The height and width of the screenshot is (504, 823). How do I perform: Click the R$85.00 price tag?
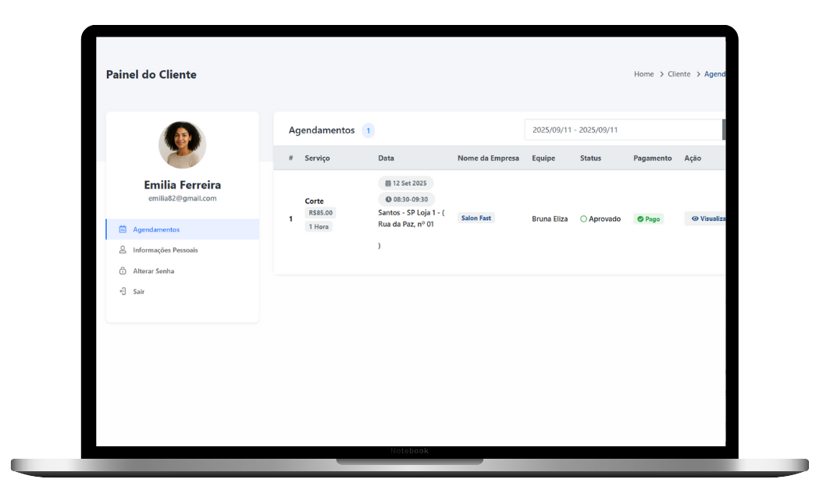(x=320, y=213)
